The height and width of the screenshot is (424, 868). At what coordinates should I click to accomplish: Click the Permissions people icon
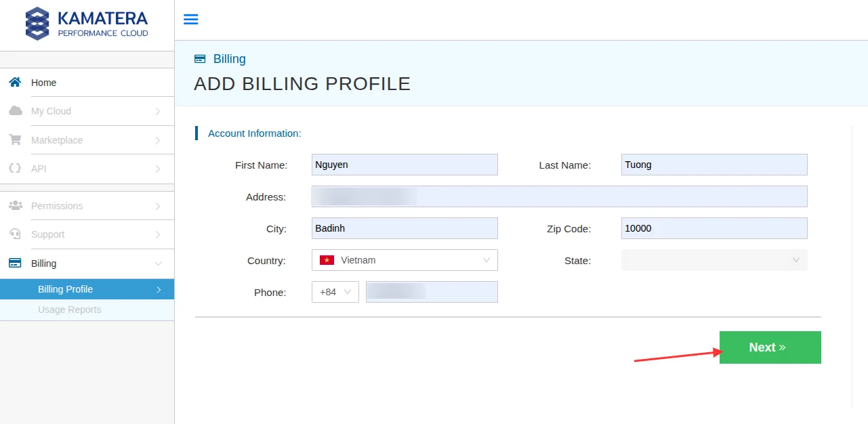(x=15, y=205)
